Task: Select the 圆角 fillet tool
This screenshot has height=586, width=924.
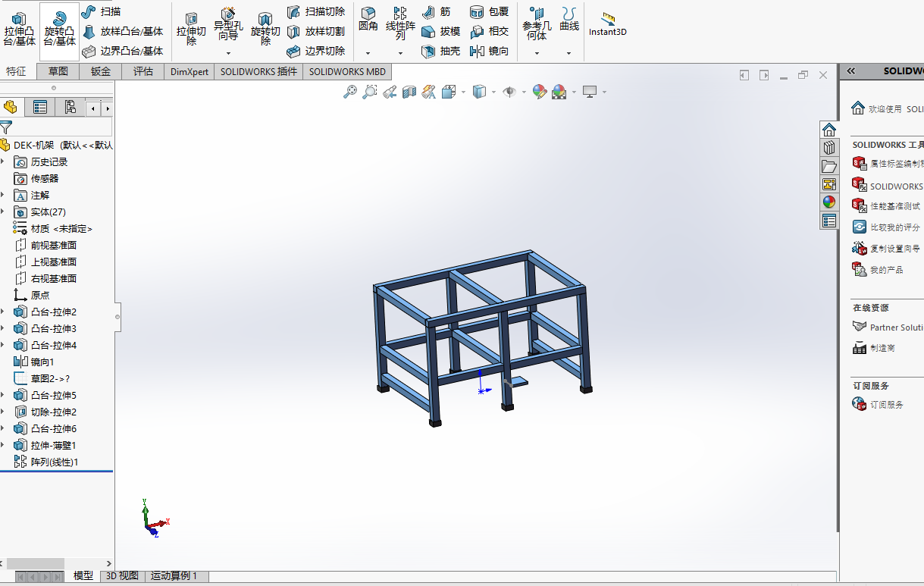Action: point(368,20)
